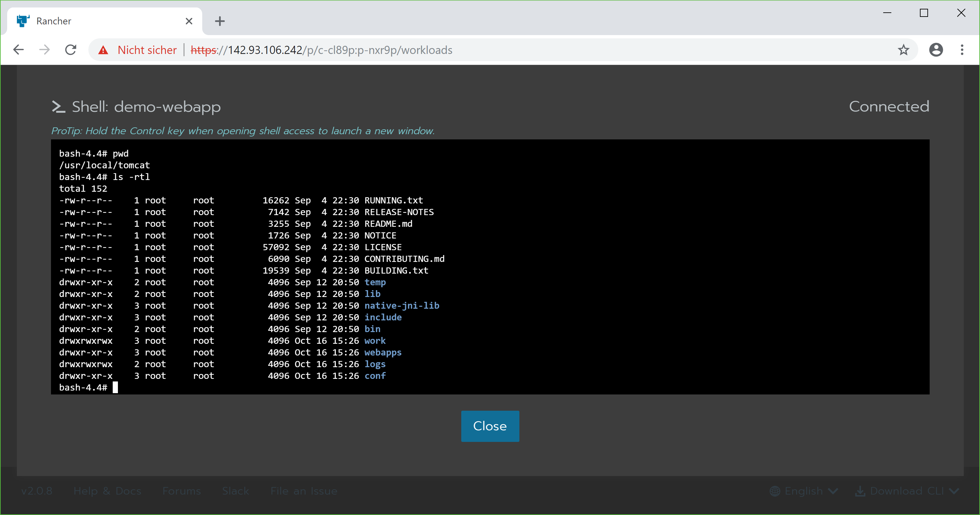Click the bookmark star icon in address bar

tap(904, 50)
